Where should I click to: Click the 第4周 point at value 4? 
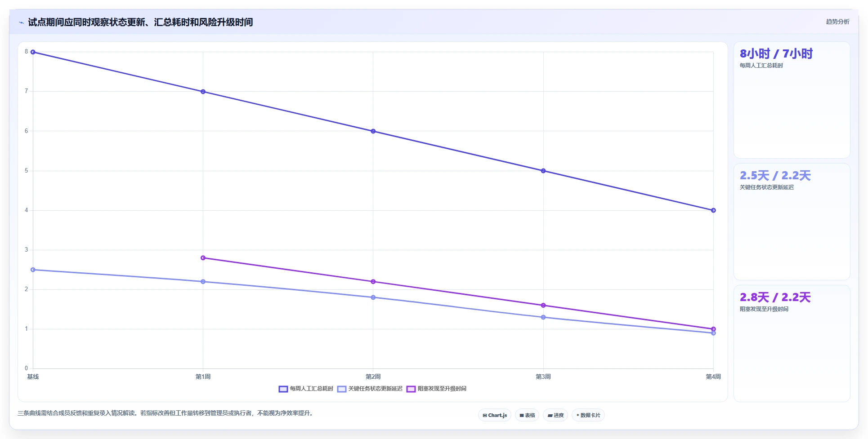pyautogui.click(x=713, y=210)
